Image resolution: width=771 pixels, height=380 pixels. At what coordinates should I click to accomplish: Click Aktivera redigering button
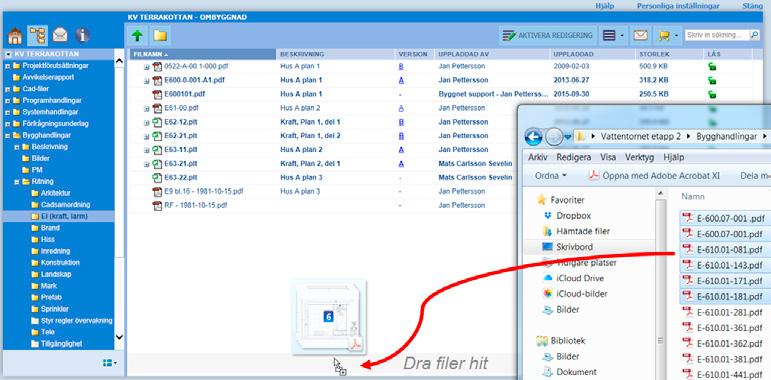click(548, 35)
